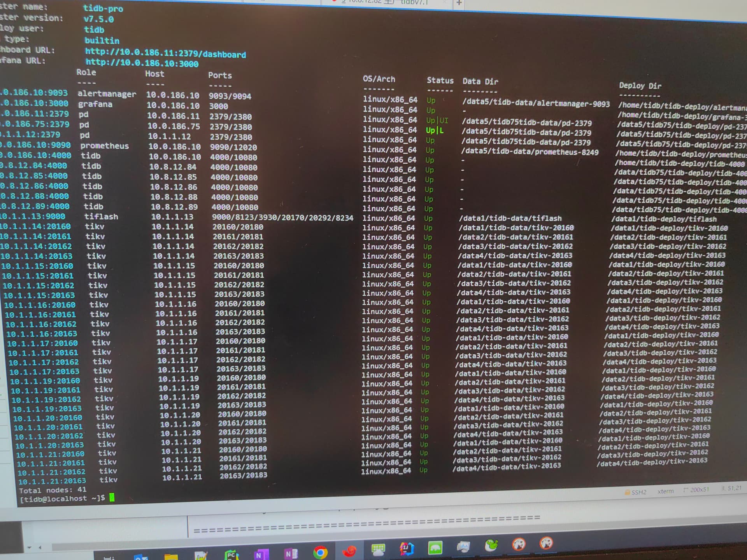Click xterm in the status bar
The height and width of the screenshot is (560, 747).
(x=665, y=491)
